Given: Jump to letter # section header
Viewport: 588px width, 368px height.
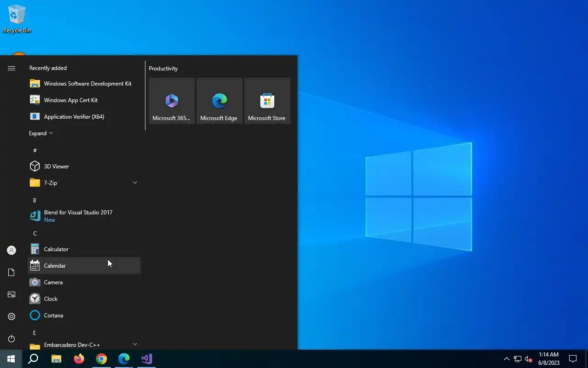Looking at the screenshot, I should point(35,150).
